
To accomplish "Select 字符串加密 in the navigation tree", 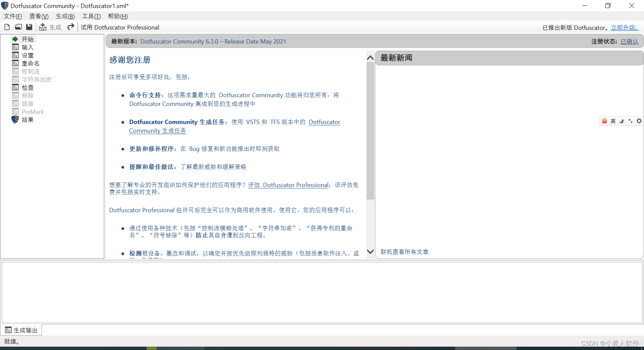I will (37, 79).
